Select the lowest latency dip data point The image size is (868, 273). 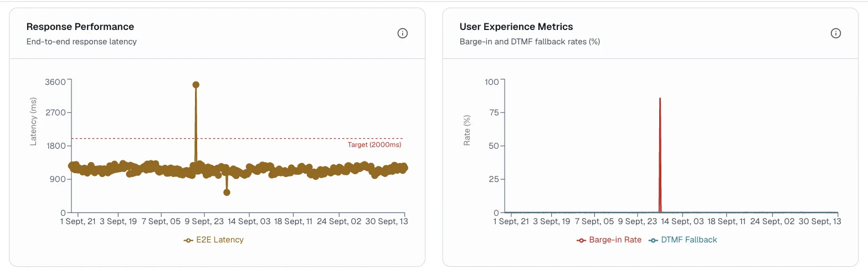click(x=227, y=193)
